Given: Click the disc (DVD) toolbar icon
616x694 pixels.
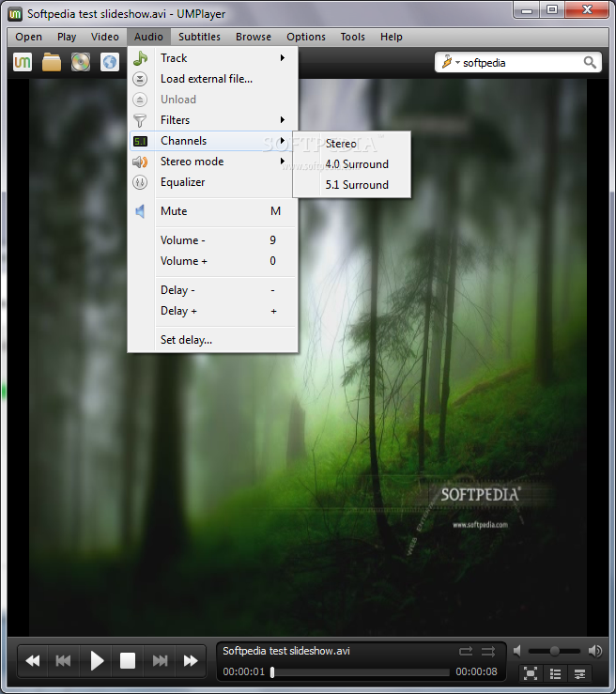Looking at the screenshot, I should tap(81, 62).
